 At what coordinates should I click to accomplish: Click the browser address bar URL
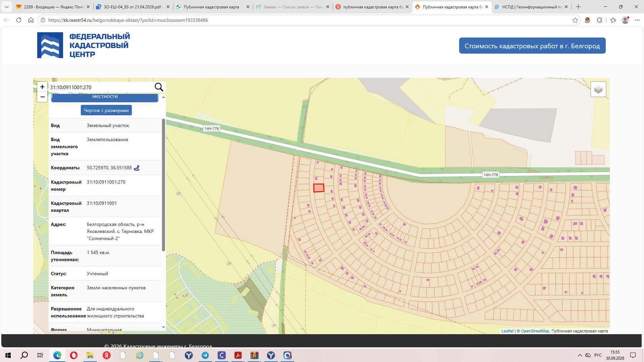[x=128, y=20]
